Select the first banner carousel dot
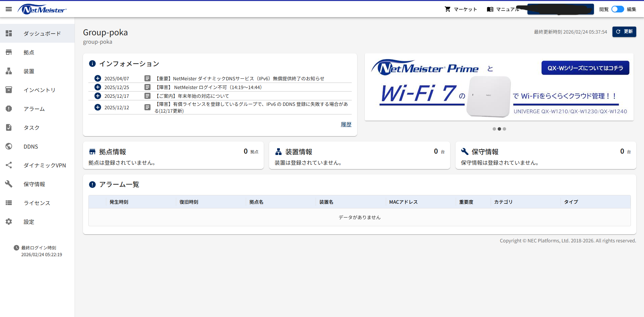This screenshot has width=644, height=317. [x=494, y=129]
